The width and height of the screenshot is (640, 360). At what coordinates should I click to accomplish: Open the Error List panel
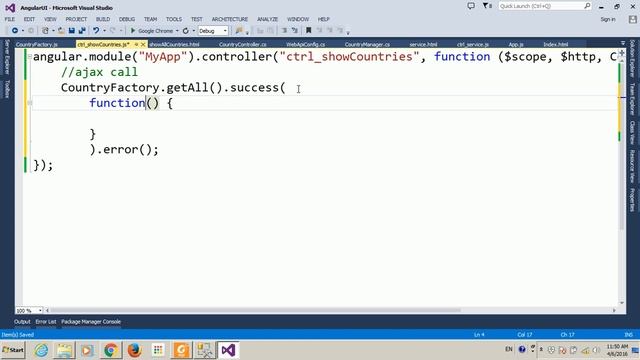(x=46, y=322)
